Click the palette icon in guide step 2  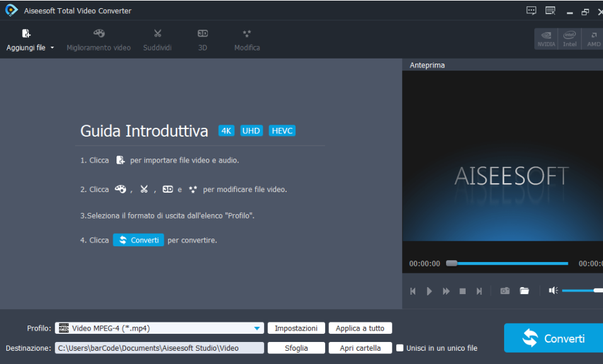pos(120,189)
